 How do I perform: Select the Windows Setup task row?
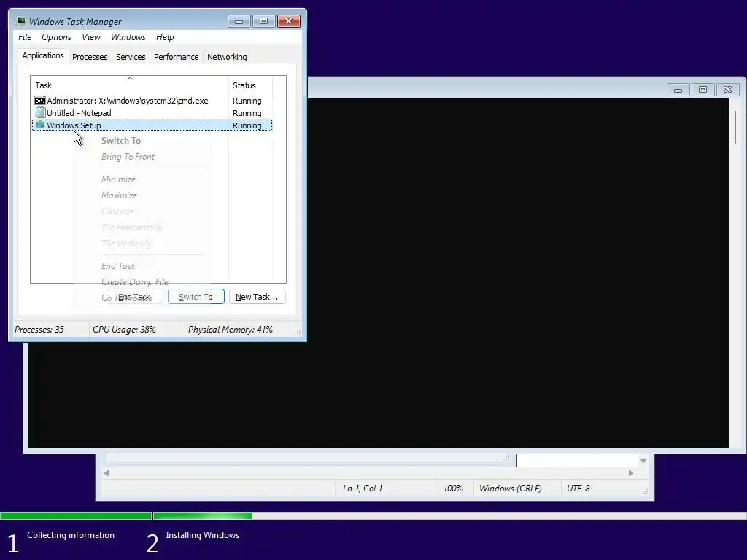coord(152,125)
